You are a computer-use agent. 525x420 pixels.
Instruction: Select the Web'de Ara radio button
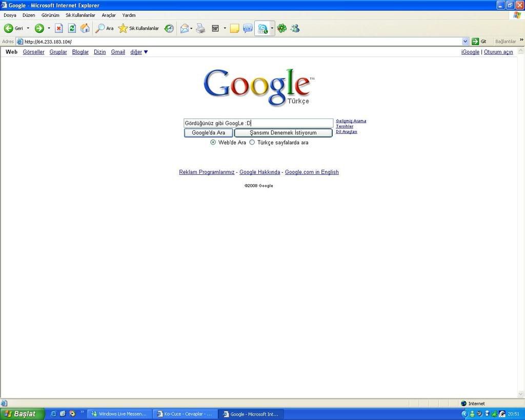coord(213,143)
